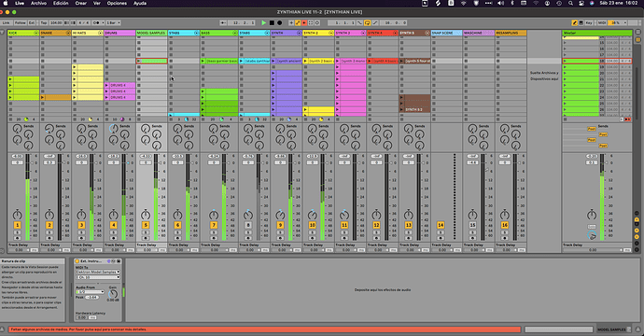
Task: Launch the bass clip in BASS track
Action: click(x=203, y=61)
